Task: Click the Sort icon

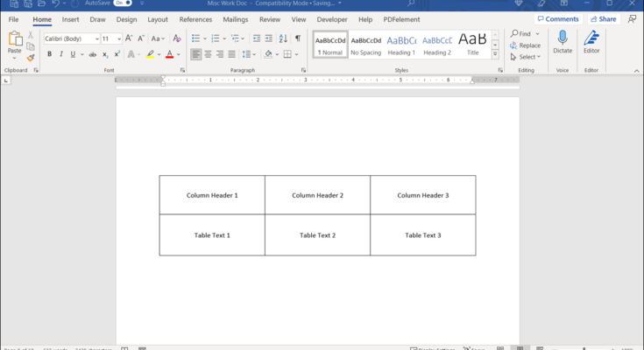Action: (283, 38)
